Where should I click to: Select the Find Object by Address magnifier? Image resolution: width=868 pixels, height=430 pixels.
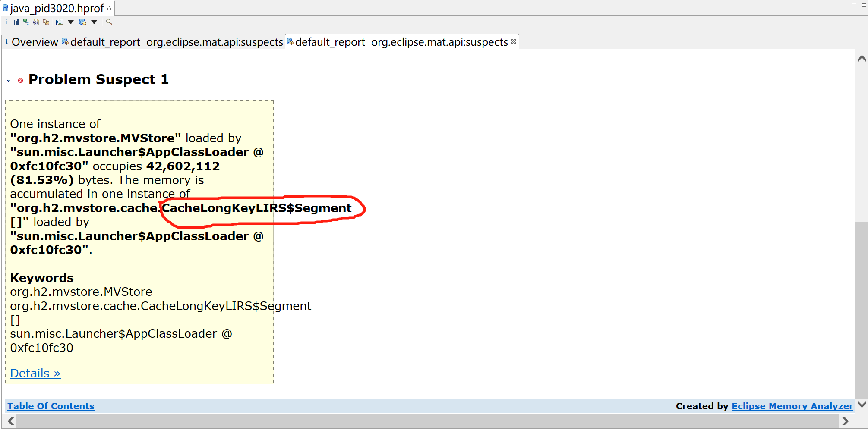109,22
